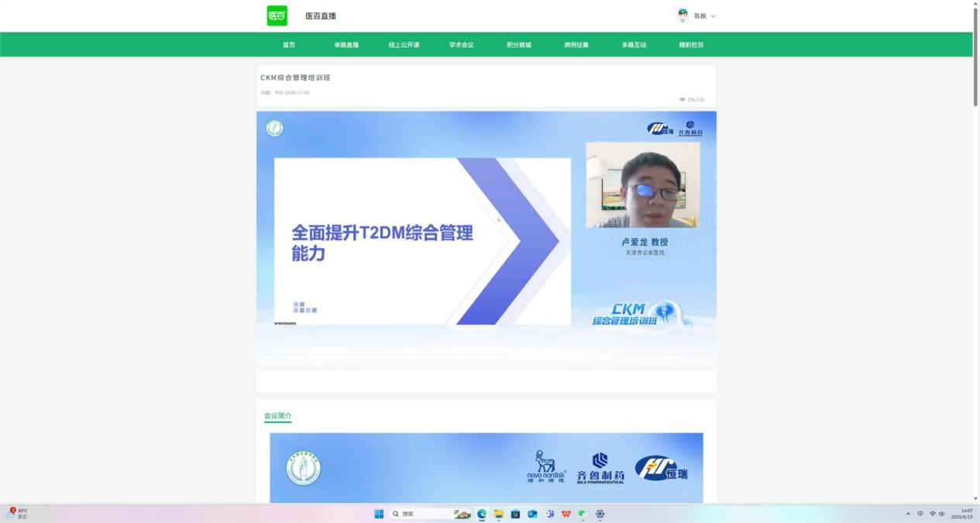Launch Outlook from the taskbar

coord(532,514)
